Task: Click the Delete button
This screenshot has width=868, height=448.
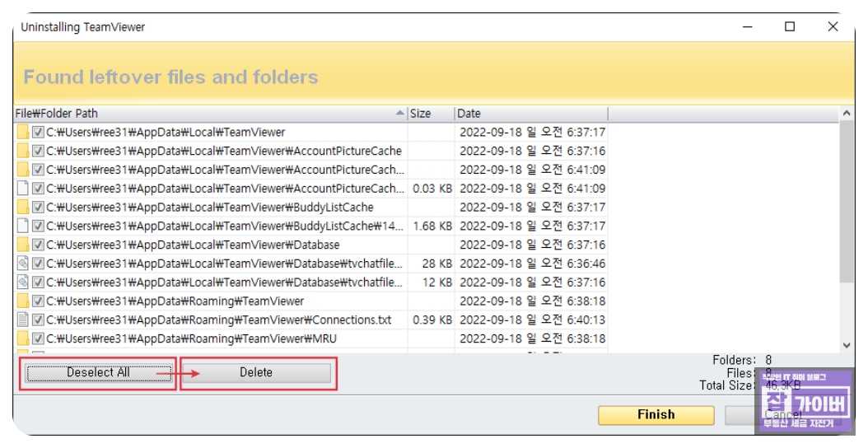Action: tap(256, 373)
